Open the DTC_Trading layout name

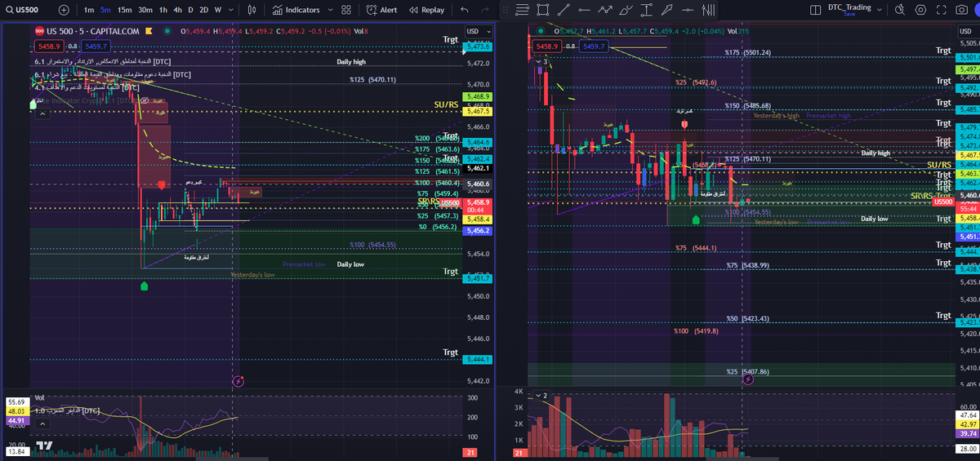click(x=849, y=7)
